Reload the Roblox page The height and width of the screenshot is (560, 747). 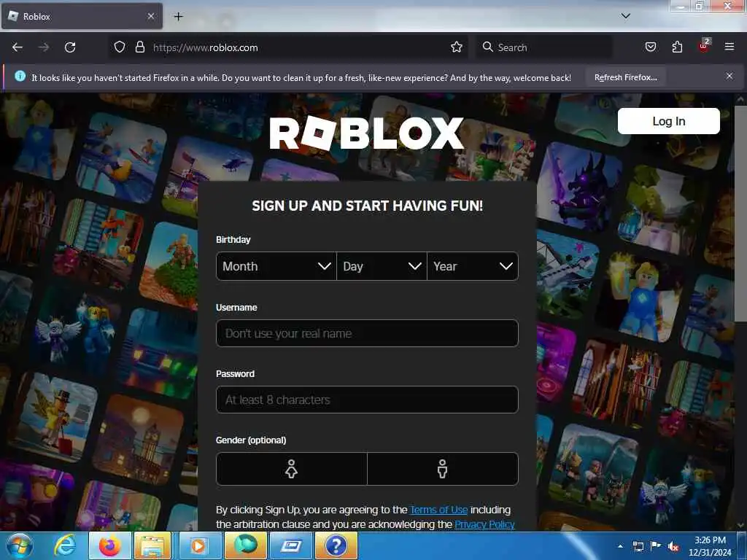(x=70, y=47)
